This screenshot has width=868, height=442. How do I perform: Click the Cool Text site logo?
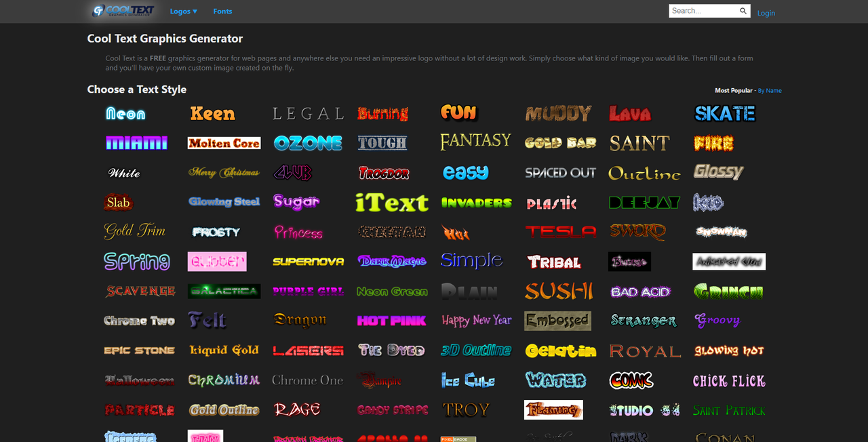(123, 11)
